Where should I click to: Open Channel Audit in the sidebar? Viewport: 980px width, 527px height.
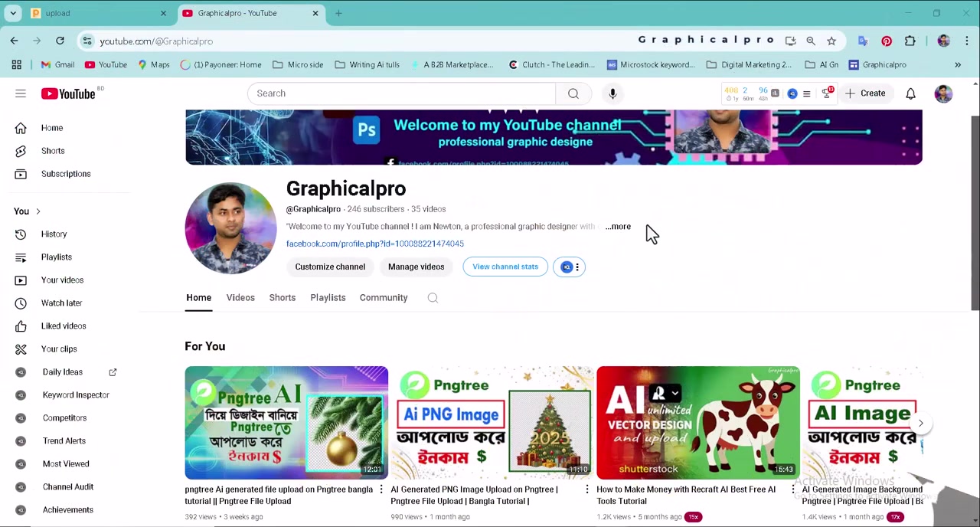[69, 487]
